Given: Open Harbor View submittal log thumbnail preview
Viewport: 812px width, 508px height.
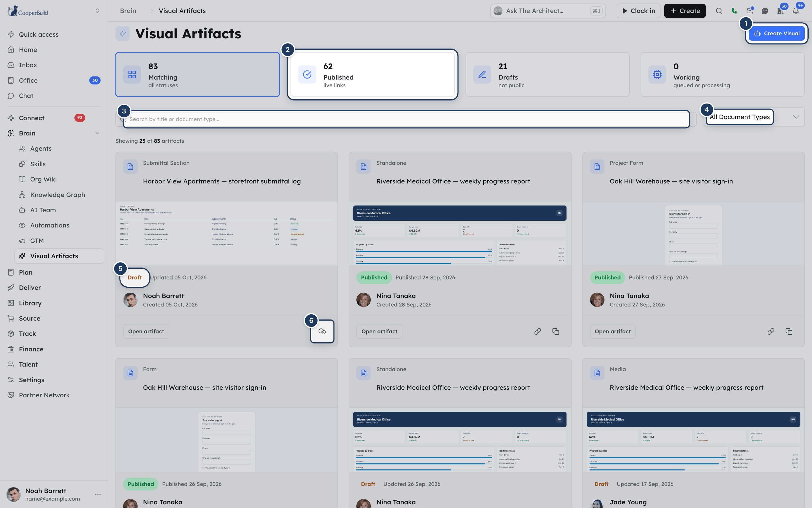Looking at the screenshot, I should click(226, 233).
